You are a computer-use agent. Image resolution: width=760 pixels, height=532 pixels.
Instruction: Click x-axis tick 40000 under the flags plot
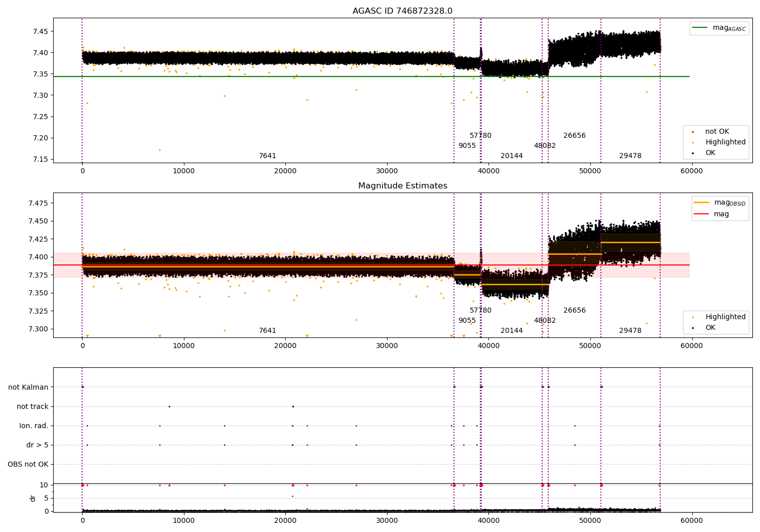coord(488,521)
